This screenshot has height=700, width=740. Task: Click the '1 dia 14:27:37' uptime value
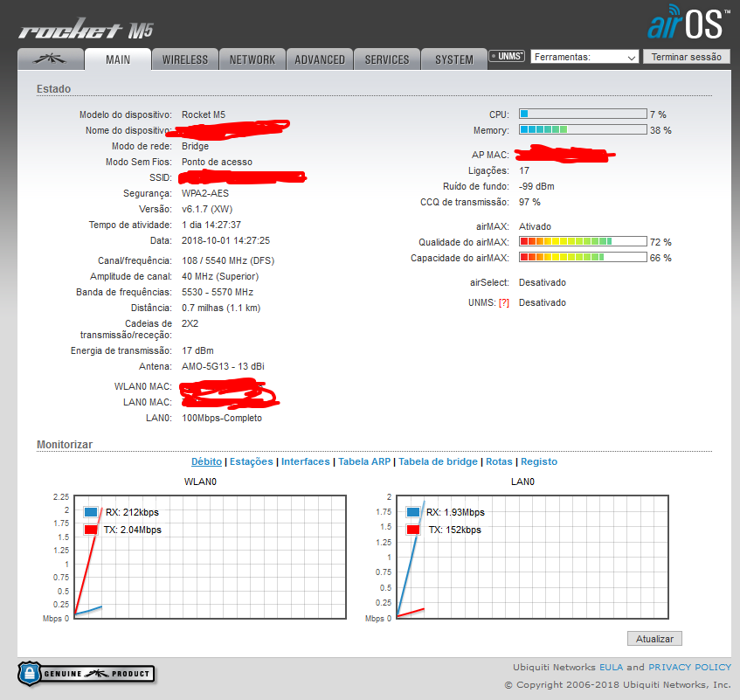click(x=211, y=225)
